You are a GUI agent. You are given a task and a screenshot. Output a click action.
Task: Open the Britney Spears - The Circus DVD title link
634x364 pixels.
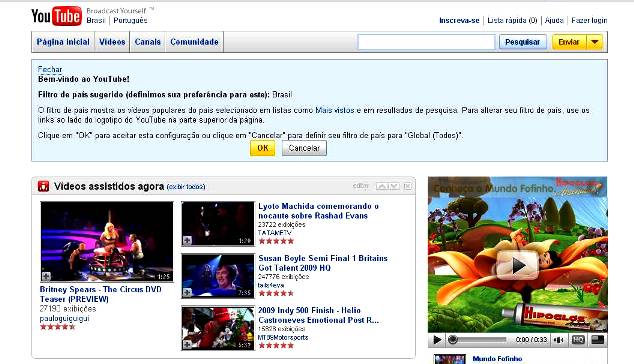100,294
